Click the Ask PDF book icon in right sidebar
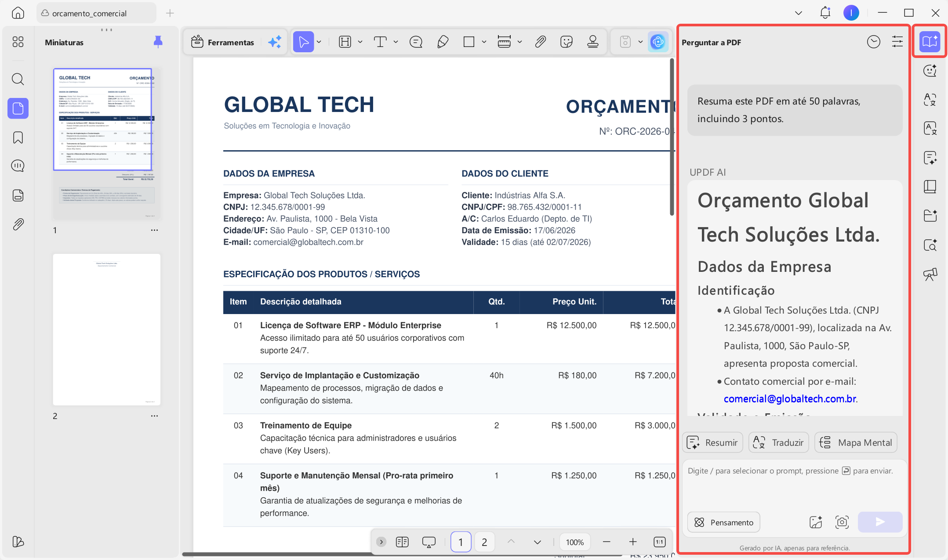The width and height of the screenshot is (948, 560). coord(930,41)
